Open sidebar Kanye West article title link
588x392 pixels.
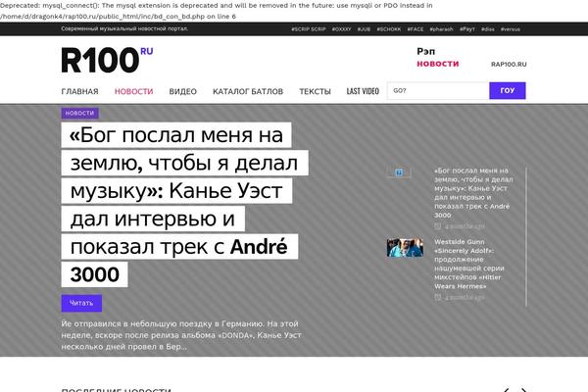473,193
